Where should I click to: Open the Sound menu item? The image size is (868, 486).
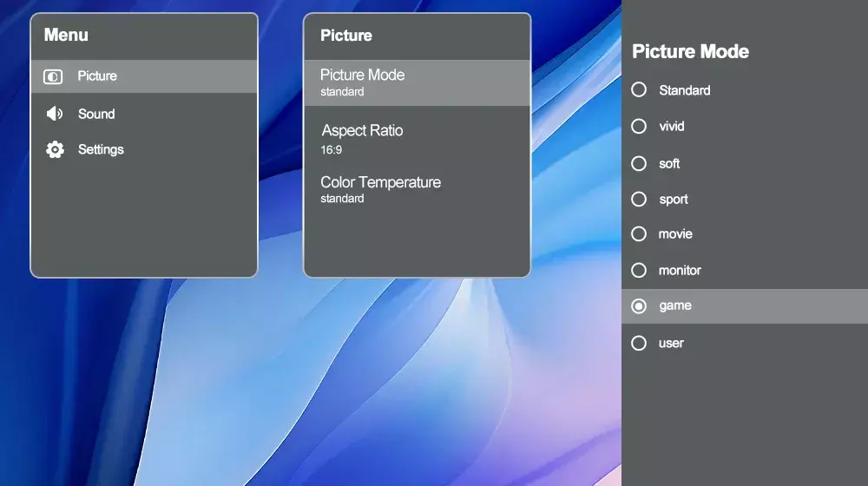tap(96, 114)
